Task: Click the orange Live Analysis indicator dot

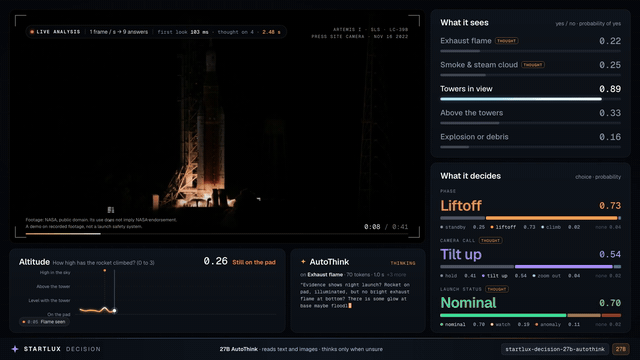Action: [x=32, y=32]
